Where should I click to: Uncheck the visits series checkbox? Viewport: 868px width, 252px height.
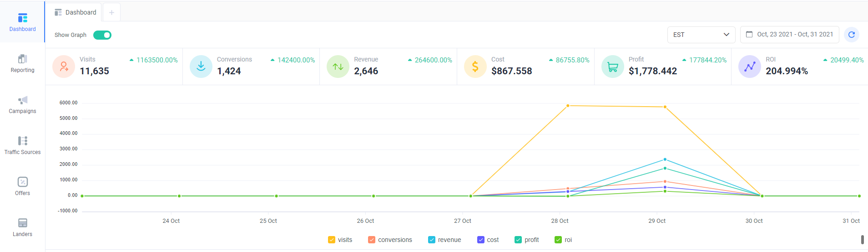(x=332, y=240)
